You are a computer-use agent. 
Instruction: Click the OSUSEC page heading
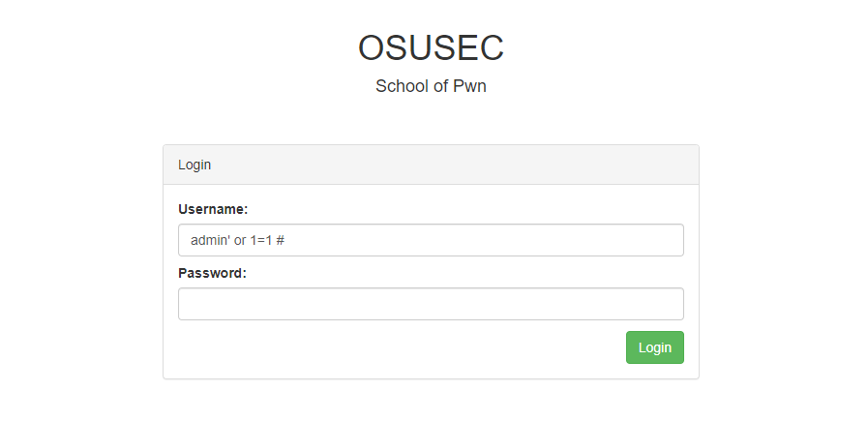tap(431, 47)
